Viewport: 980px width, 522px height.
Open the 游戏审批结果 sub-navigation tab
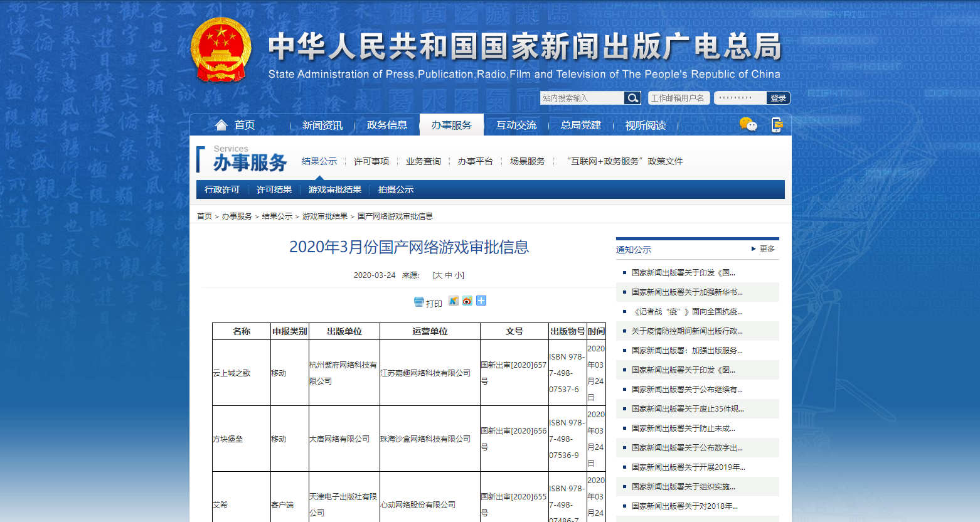[334, 189]
